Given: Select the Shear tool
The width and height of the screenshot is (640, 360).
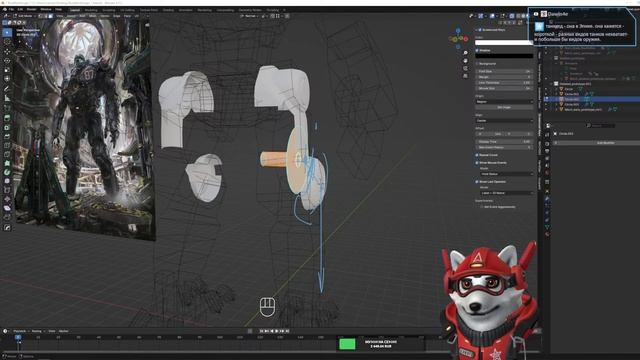Looking at the screenshot, I should point(7,208).
